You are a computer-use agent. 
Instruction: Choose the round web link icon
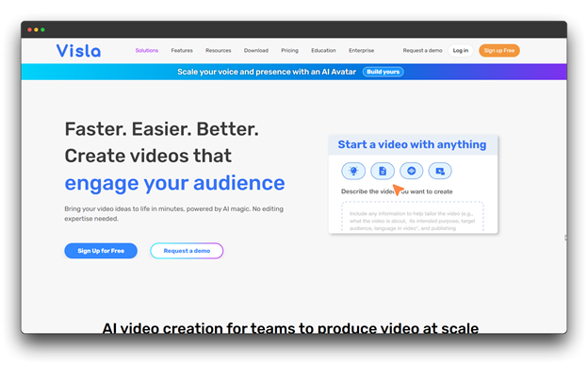[412, 171]
